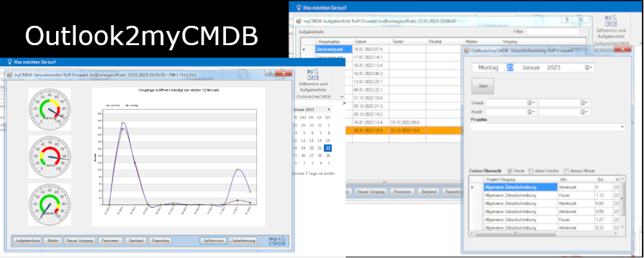Enable the diesen Monat checkbox
The image size is (644, 258).
tap(566, 171)
